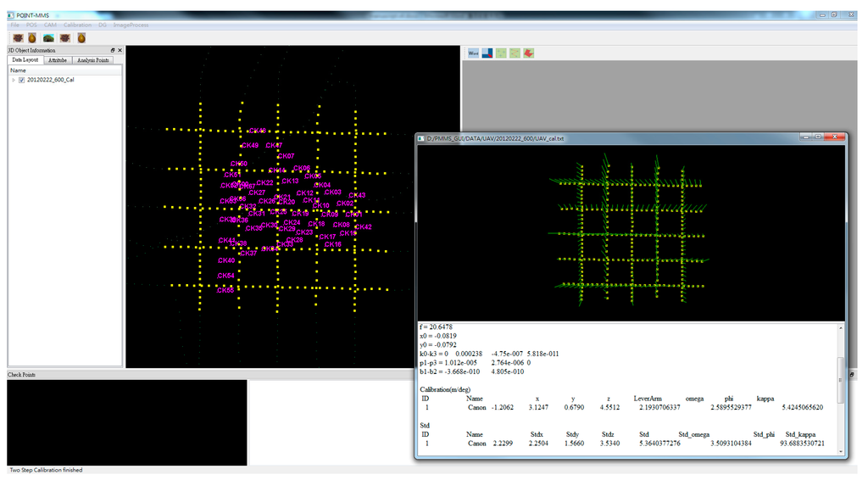Screen dimensions: 868x480
Task: Float the 3D Object Information panel
Action: pos(113,51)
